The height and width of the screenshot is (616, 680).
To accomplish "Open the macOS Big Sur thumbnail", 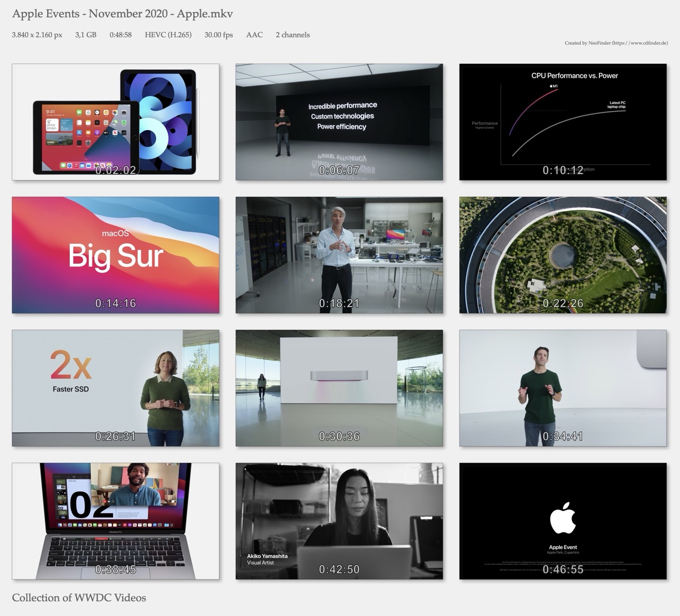I will coord(115,255).
